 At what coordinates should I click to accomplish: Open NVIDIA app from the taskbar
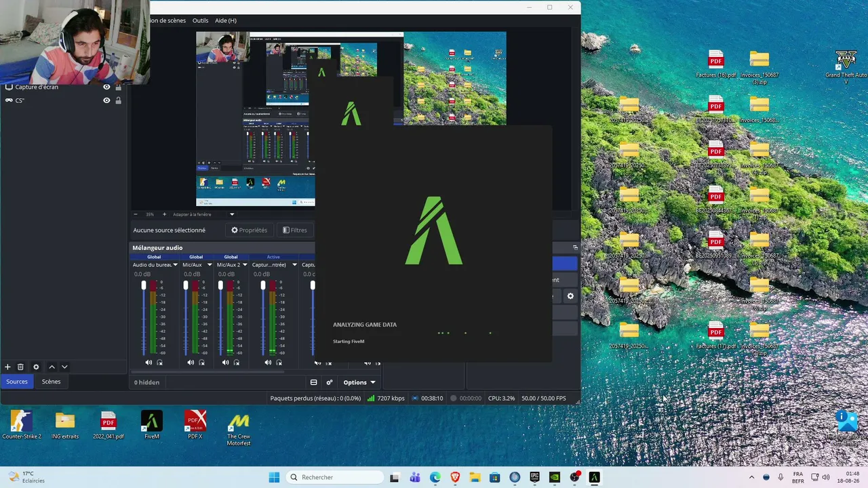(x=554, y=477)
